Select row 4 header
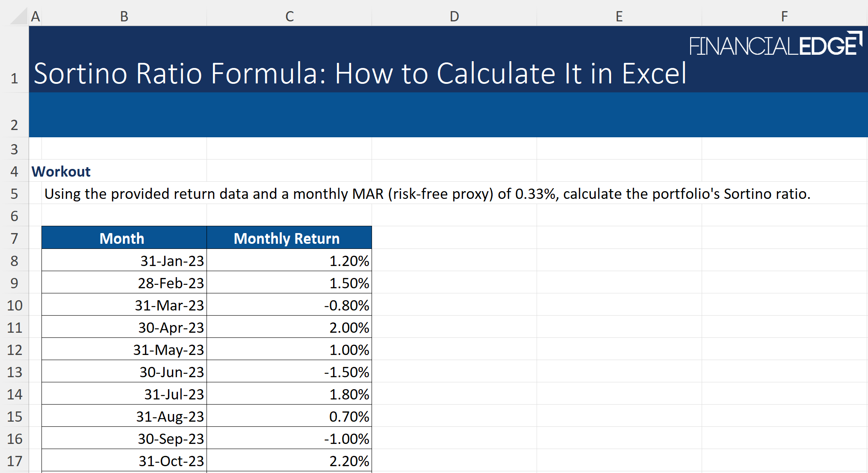Screen dimensions: 868x473 pos(15,171)
